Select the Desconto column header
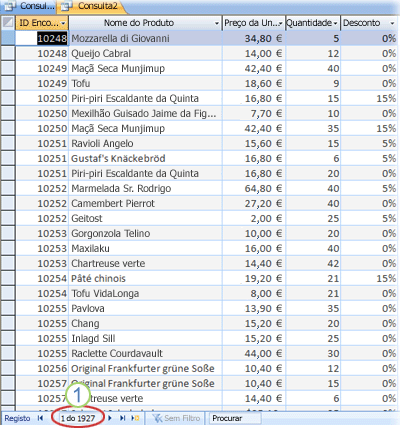 [362, 23]
